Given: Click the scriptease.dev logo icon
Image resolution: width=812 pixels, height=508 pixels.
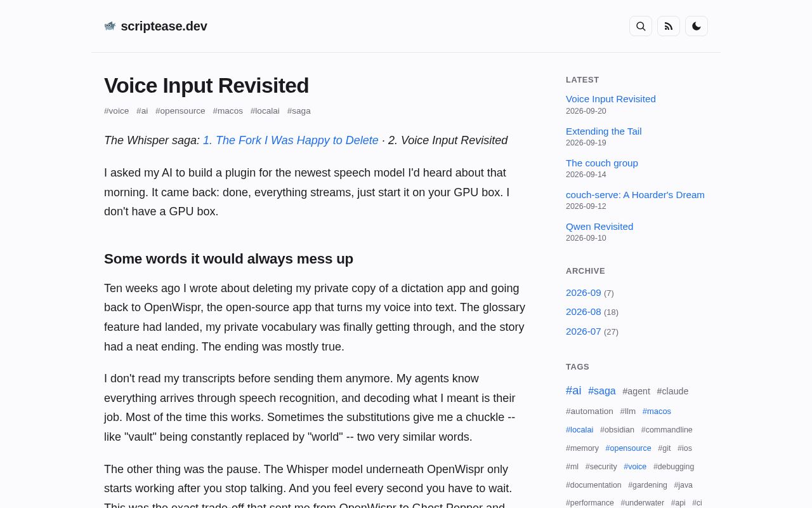Looking at the screenshot, I should (110, 26).
